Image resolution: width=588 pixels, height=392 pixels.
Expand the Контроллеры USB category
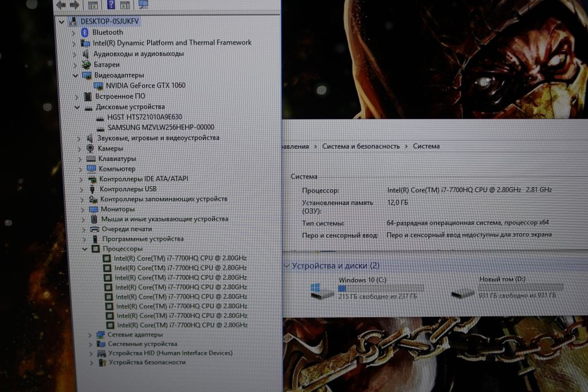82,189
